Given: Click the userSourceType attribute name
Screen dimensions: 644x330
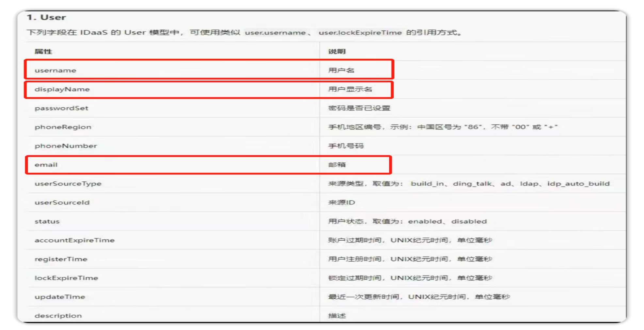Looking at the screenshot, I should pyautogui.click(x=68, y=184).
